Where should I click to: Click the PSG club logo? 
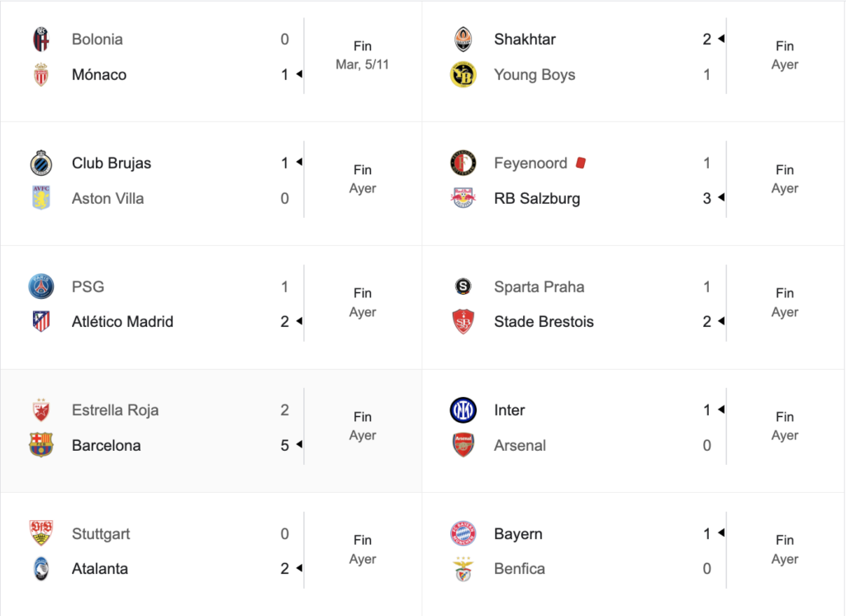tap(41, 287)
